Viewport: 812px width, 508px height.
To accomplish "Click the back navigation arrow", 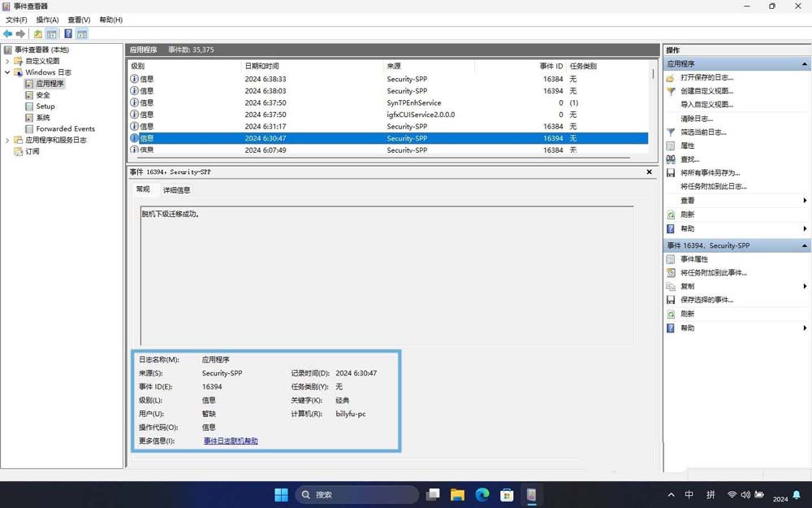I will tap(6, 33).
